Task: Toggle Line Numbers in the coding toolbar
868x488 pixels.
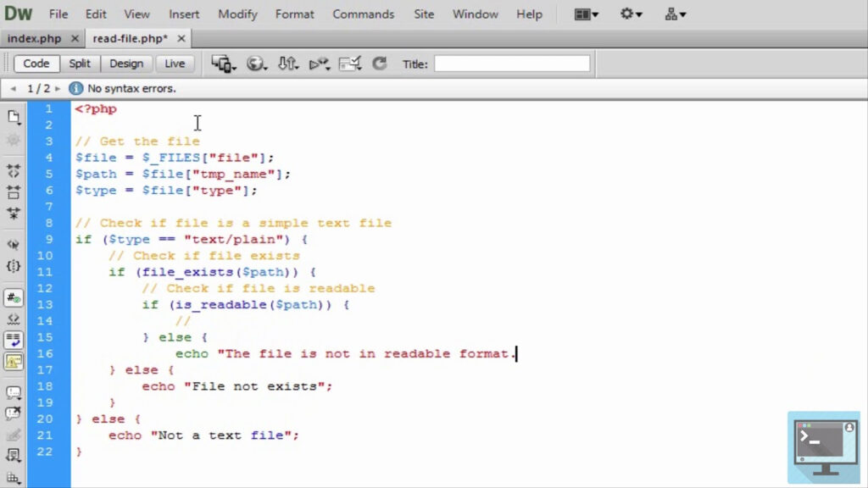Action: [x=14, y=297]
